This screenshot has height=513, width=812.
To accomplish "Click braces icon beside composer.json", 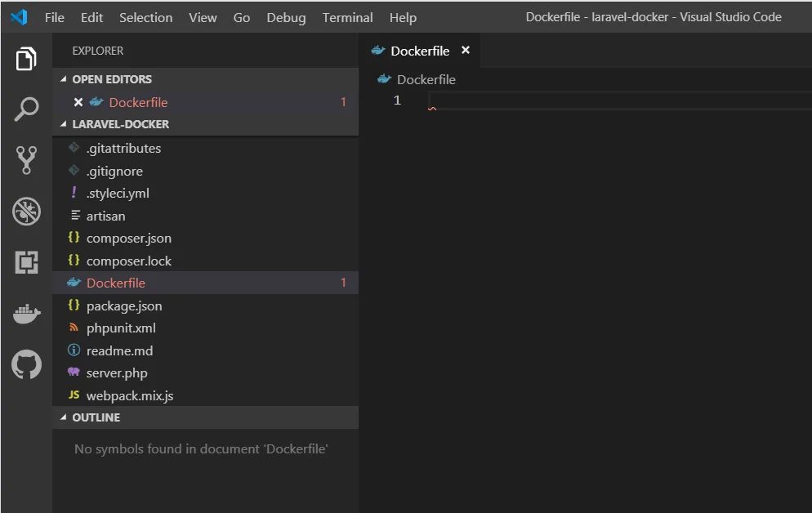I will coord(74,238).
